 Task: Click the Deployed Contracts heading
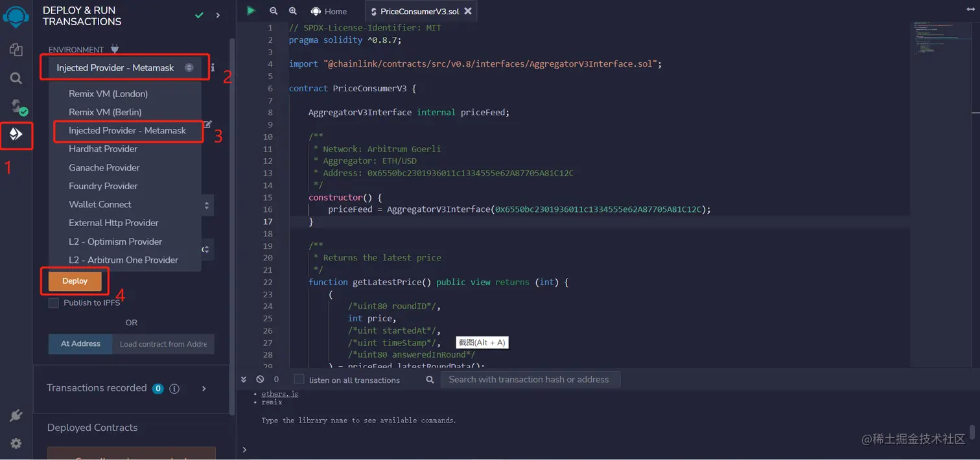[93, 428]
